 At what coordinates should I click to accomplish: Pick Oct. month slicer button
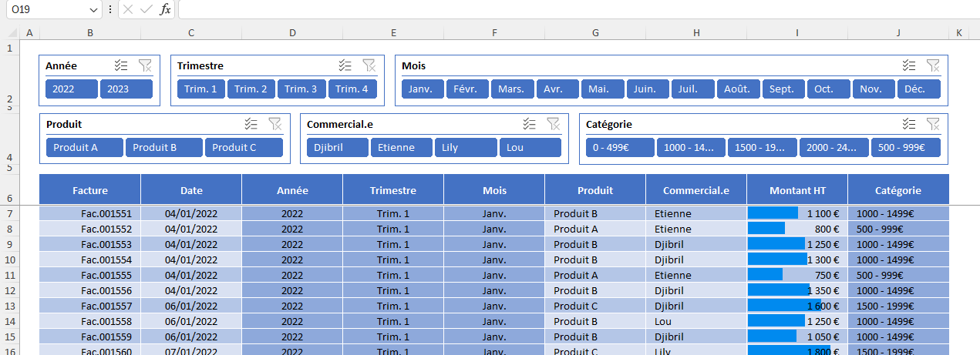point(828,89)
